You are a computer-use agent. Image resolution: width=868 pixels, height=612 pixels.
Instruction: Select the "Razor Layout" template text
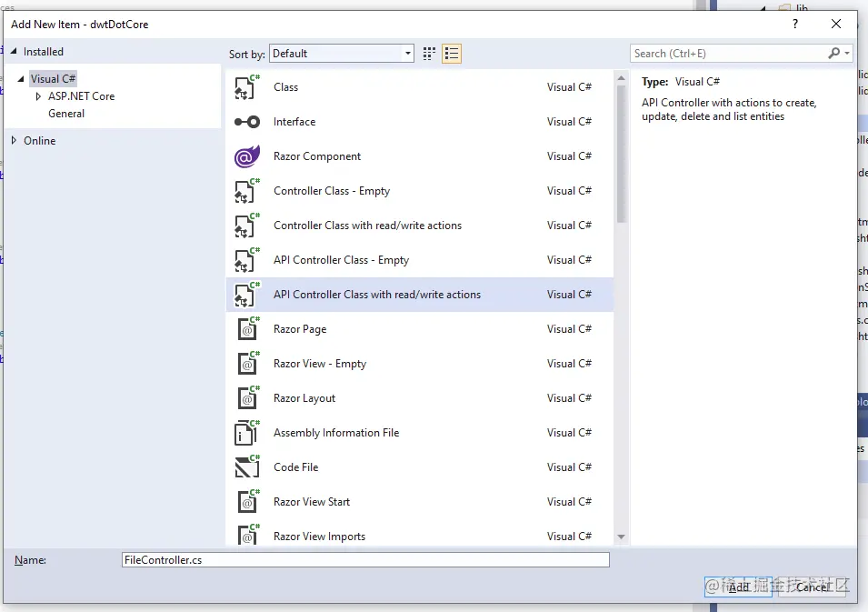[304, 398]
